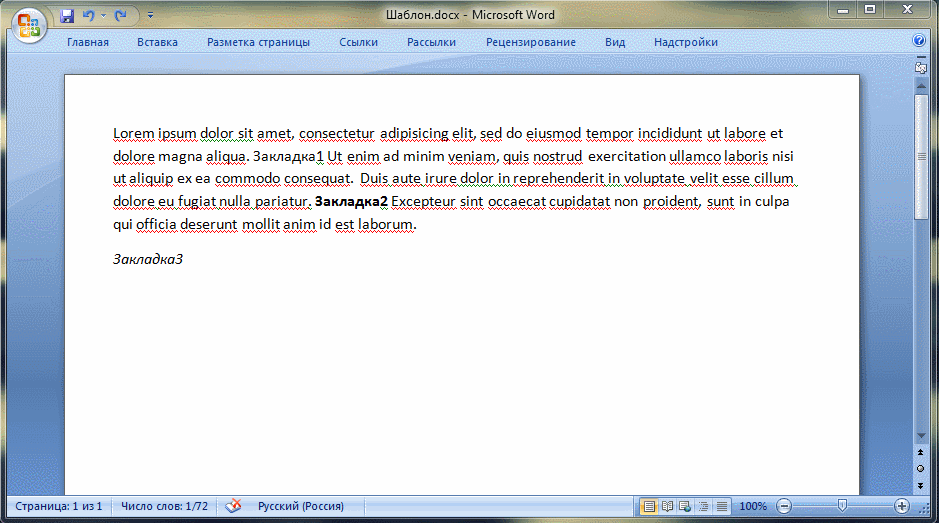Switch to the Разметка страницы tab
The width and height of the screenshot is (939, 523).
click(x=258, y=42)
